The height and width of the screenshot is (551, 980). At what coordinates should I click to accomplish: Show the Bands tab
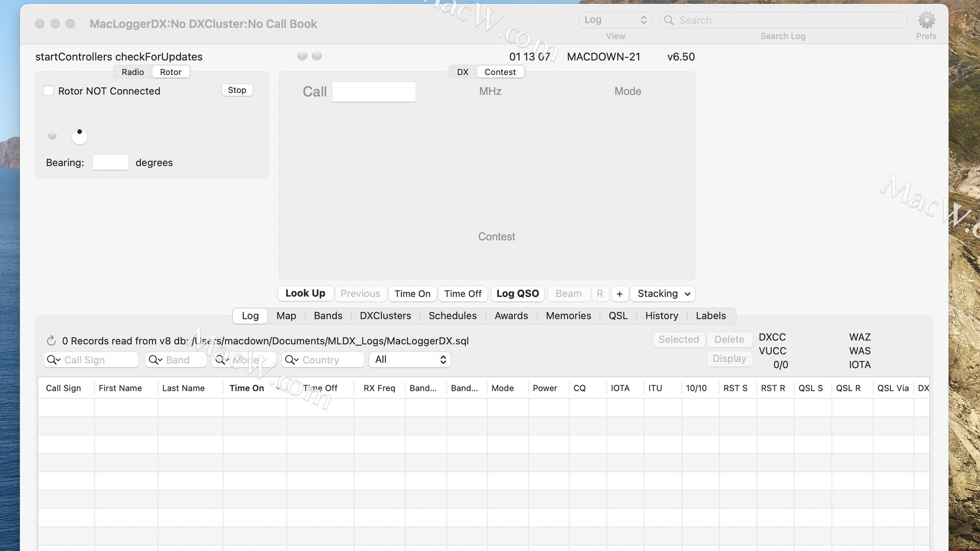[x=328, y=316]
